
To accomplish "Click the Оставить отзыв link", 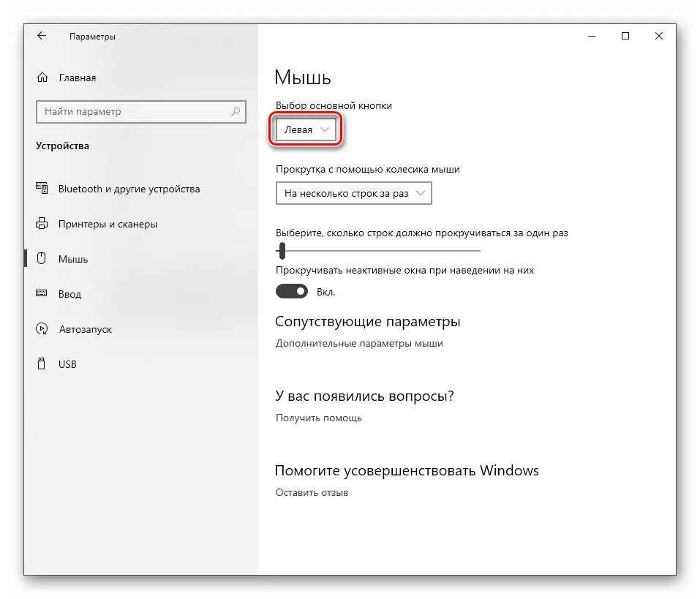I will tap(312, 493).
